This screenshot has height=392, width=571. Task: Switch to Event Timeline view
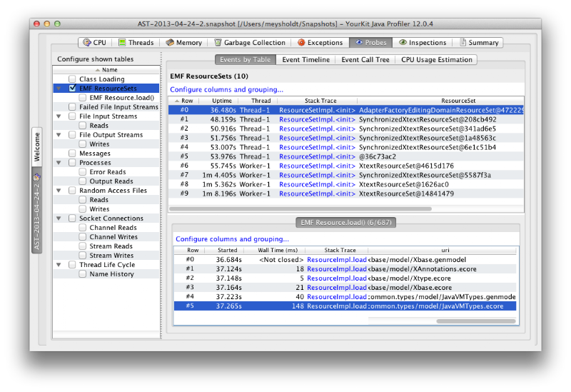click(x=306, y=60)
